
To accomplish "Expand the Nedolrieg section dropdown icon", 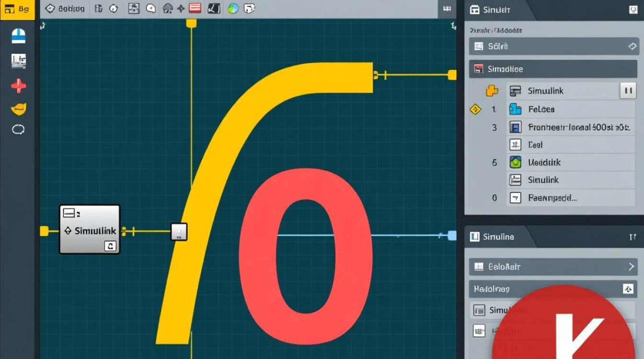I will (628, 289).
